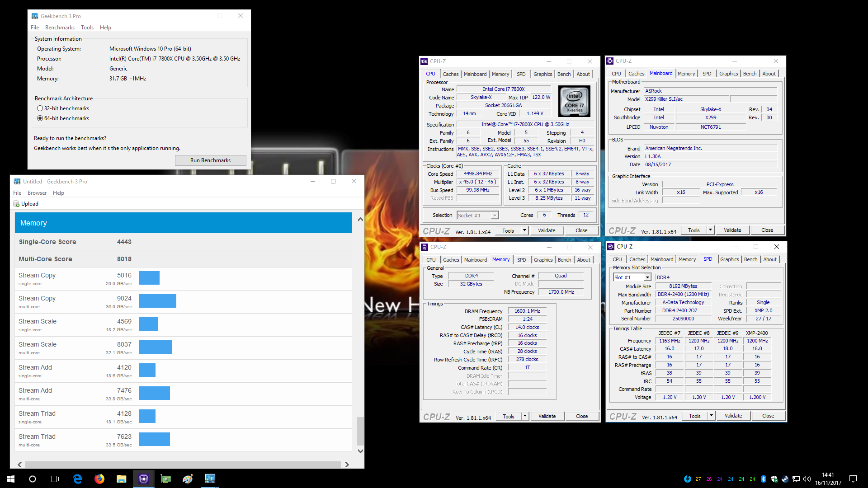
Task: Click the BIOS Version L1.30A field
Action: (x=710, y=156)
